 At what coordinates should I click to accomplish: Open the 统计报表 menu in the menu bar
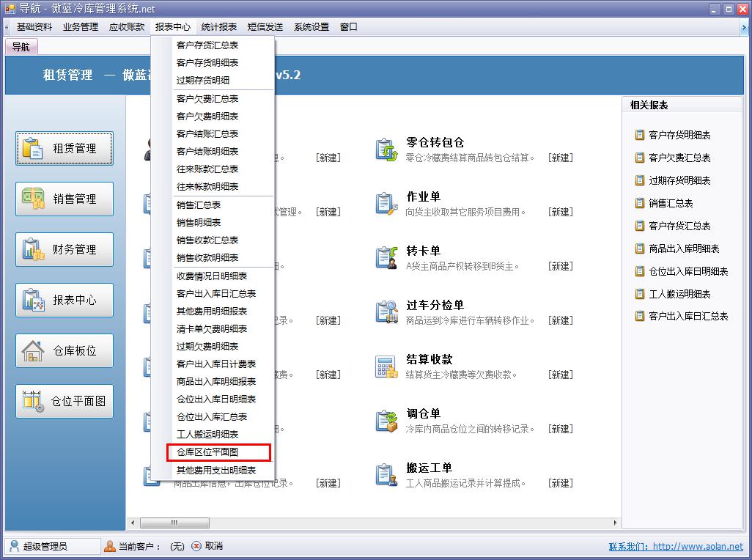tap(219, 27)
